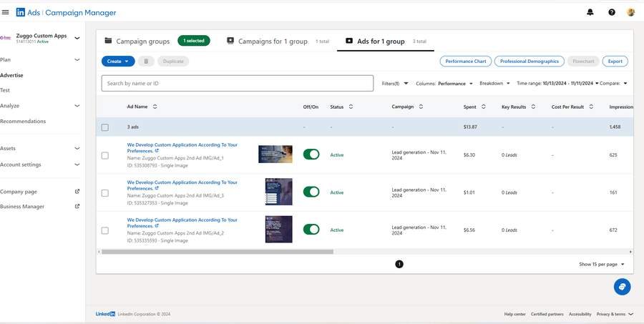The height and width of the screenshot is (324, 644).
Task: Open Advertise in the sidebar
Action: point(11,75)
